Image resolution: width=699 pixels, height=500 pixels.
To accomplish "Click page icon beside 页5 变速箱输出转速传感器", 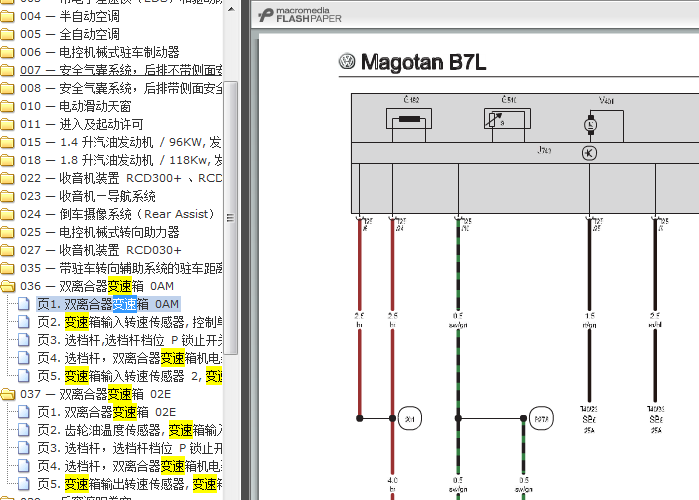I will [x=24, y=484].
